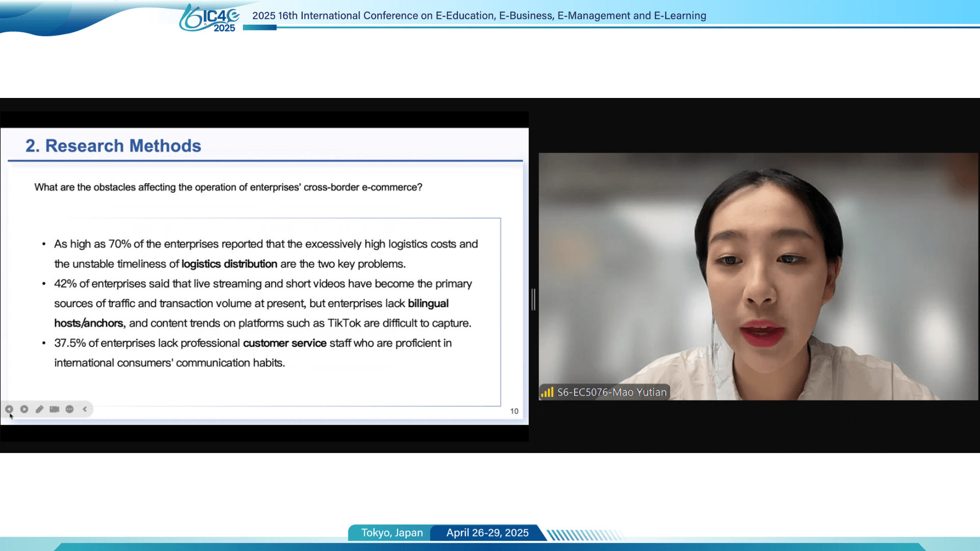
Task: Select the pen annotation tool
Action: click(39, 409)
